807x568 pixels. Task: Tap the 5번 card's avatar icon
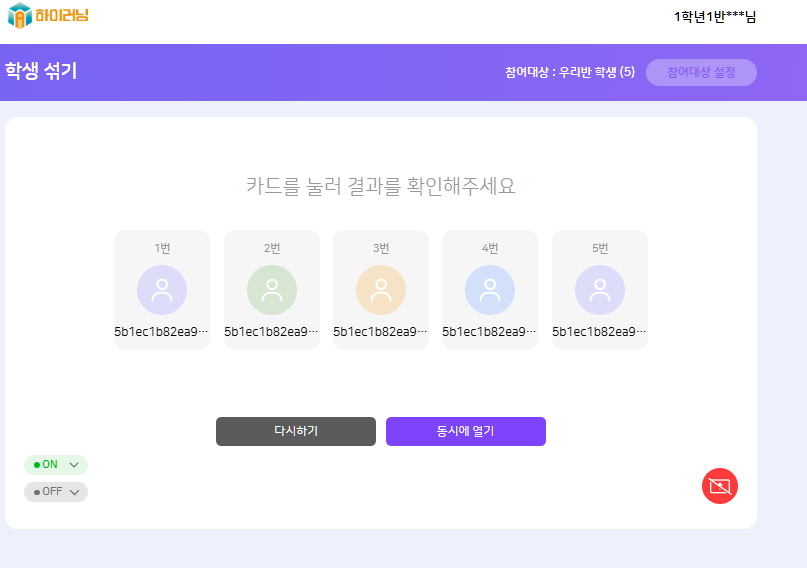[x=600, y=290]
